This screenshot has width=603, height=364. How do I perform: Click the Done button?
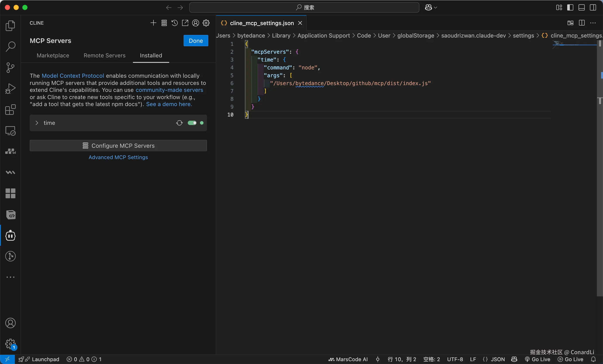tap(196, 41)
